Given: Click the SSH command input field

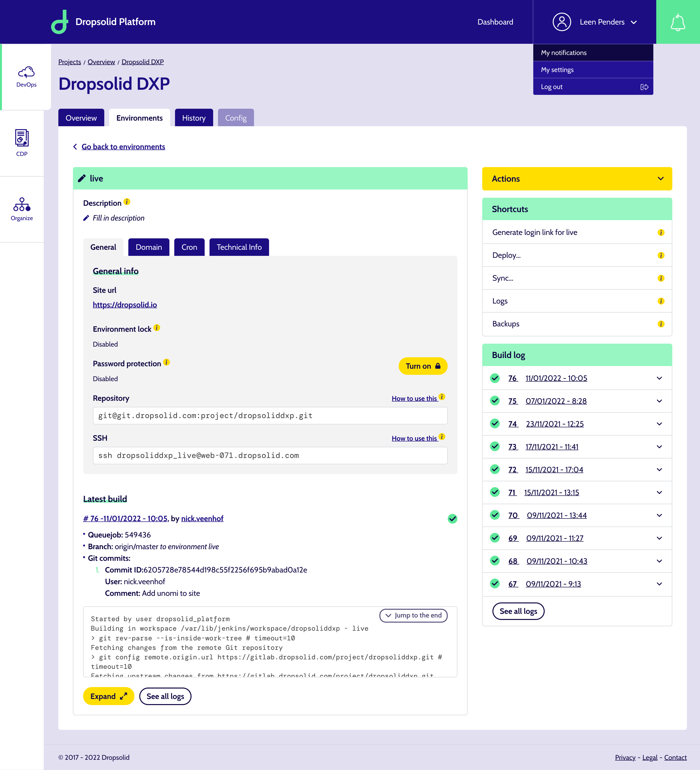Looking at the screenshot, I should click(x=270, y=455).
